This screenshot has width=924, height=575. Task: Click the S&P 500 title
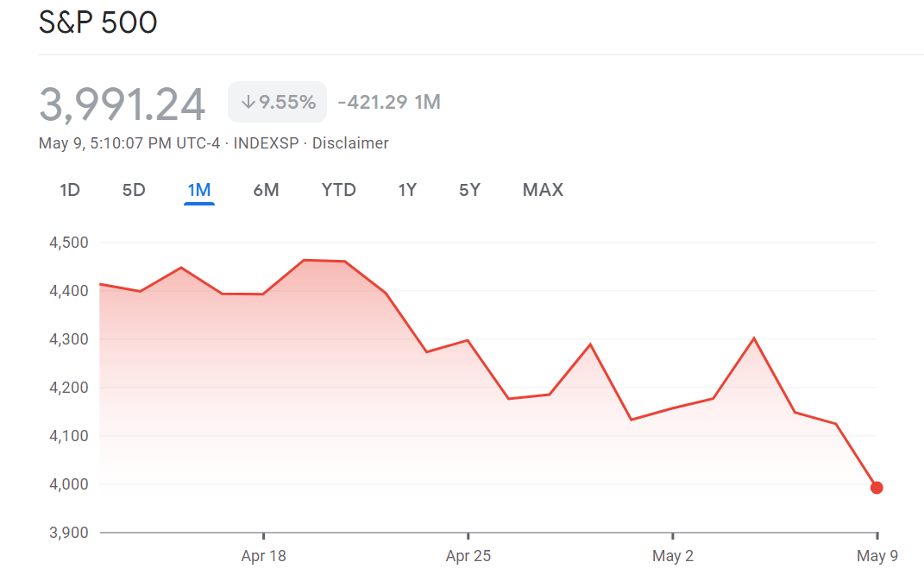click(x=98, y=23)
